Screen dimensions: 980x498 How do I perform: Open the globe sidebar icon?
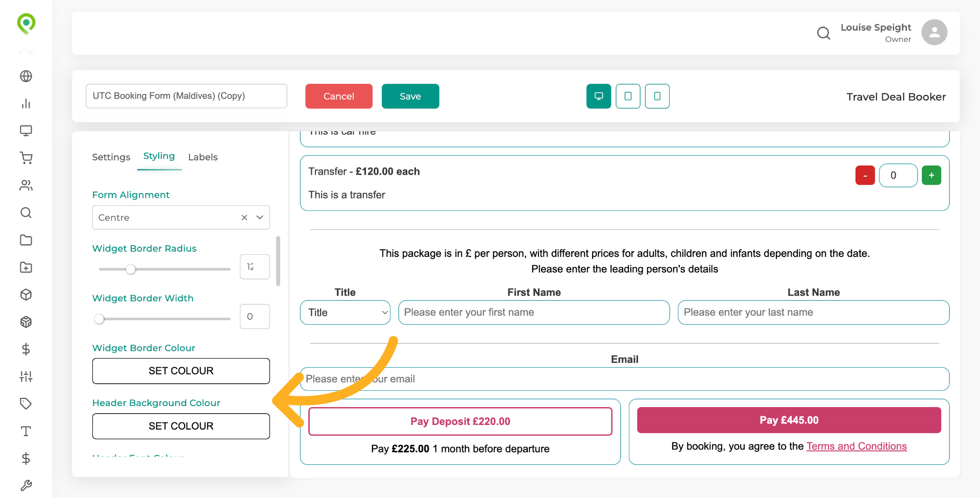tap(26, 76)
